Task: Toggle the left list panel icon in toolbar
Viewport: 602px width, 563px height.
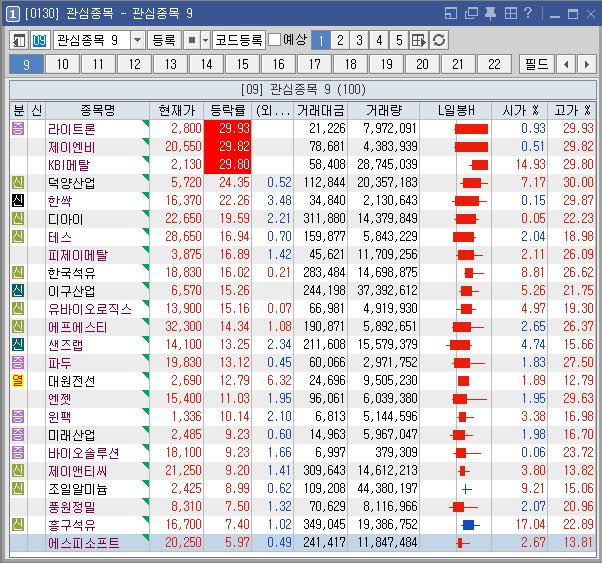Action: [18, 40]
